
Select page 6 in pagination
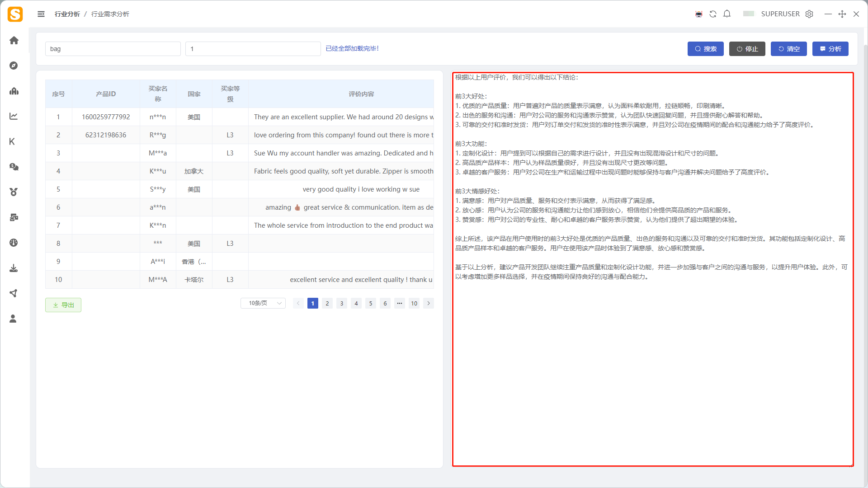click(x=385, y=303)
